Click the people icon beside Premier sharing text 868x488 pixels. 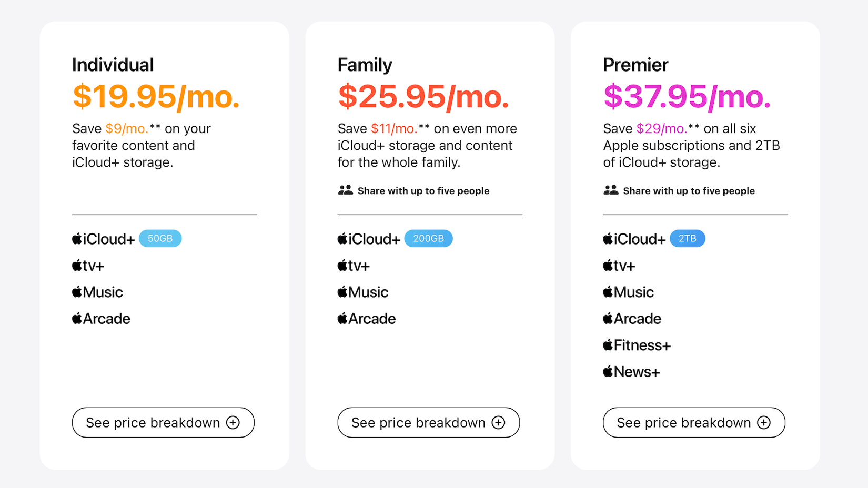pos(611,190)
